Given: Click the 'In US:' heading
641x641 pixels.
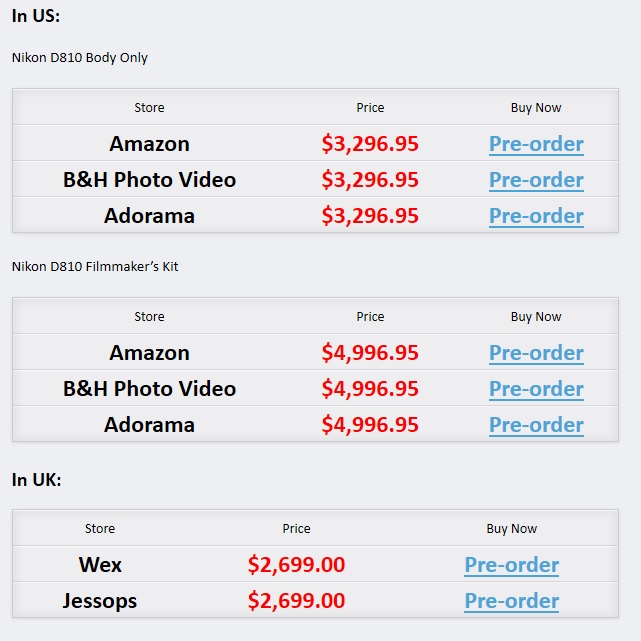Looking at the screenshot, I should click(x=36, y=16).
